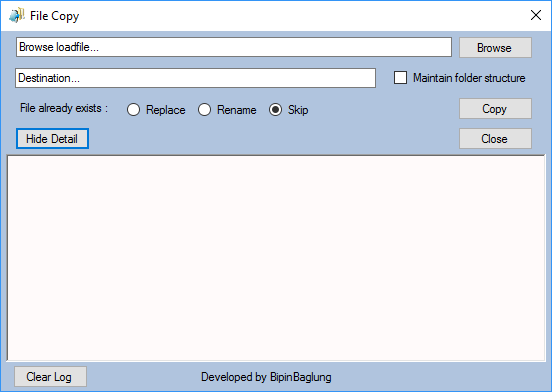Viewport: 552px width, 392px height.
Task: Clear the log with Clear Log button
Action: pyautogui.click(x=50, y=377)
